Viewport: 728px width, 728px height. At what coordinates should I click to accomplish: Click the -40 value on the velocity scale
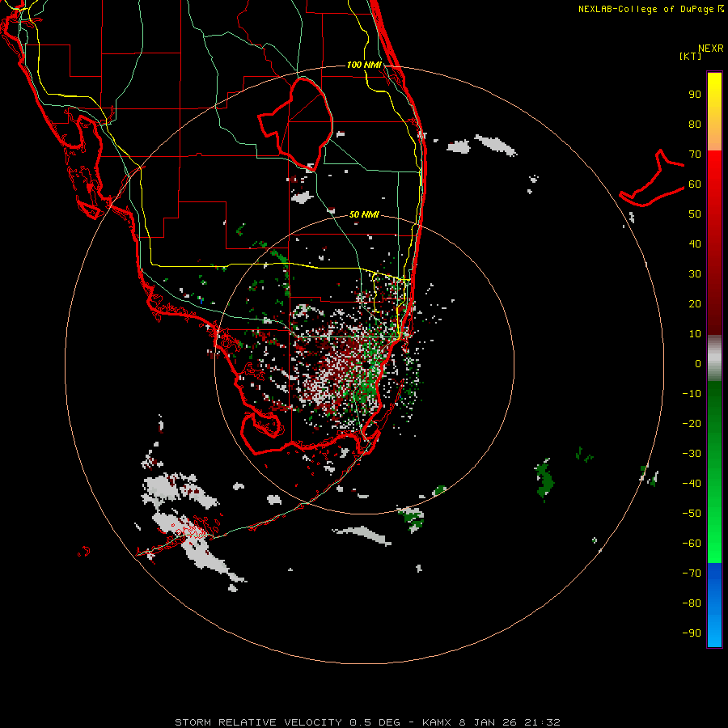point(692,484)
